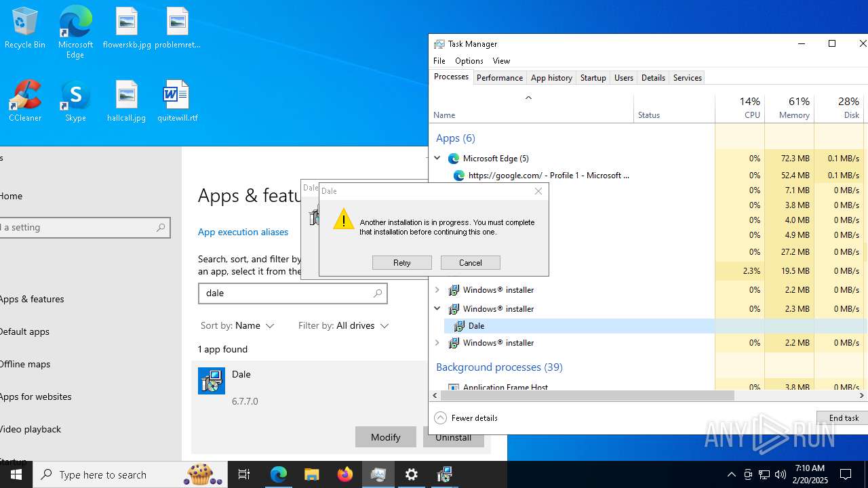This screenshot has height=488, width=868.
Task: Click the sort arrow above Name column
Action: tap(528, 98)
